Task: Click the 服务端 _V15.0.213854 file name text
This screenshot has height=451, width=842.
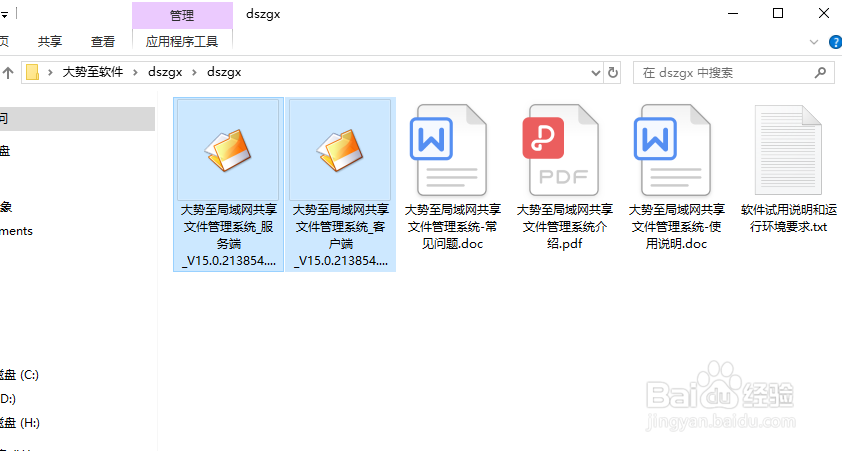Action: point(228,235)
